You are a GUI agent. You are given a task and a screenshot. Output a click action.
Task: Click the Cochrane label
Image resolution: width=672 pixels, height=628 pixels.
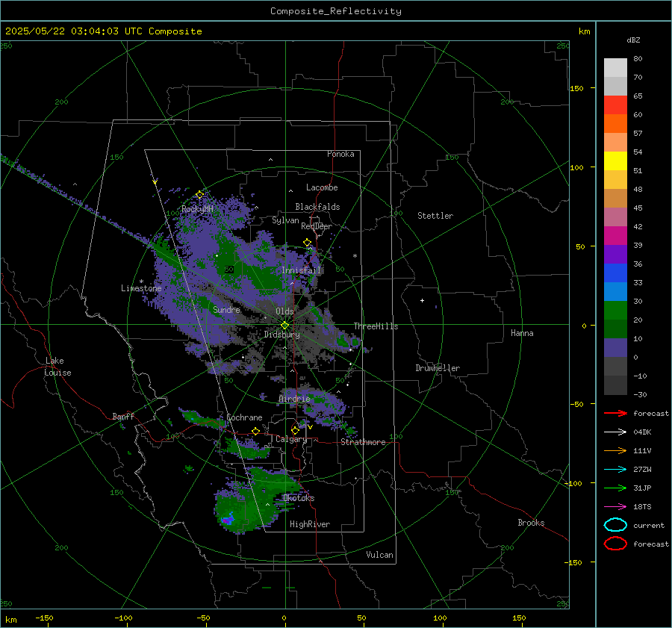tap(244, 417)
